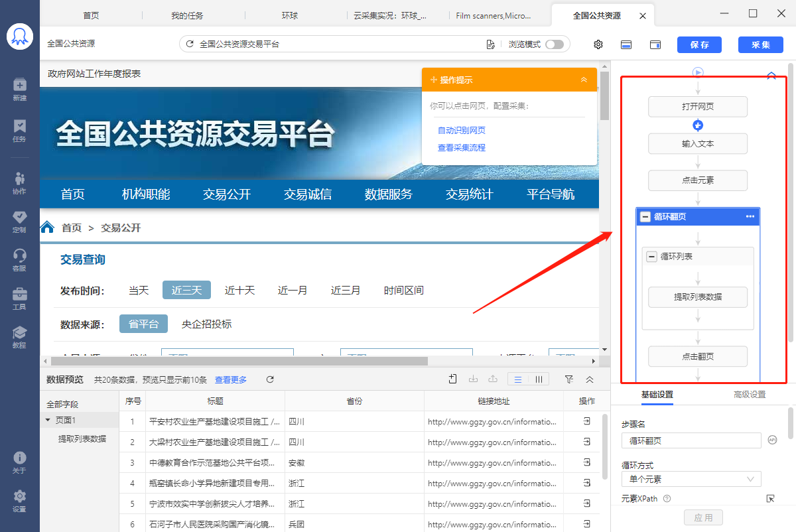The image size is (796, 532).
Task: Click the octopus logo in the sidebar
Action: (x=20, y=36)
